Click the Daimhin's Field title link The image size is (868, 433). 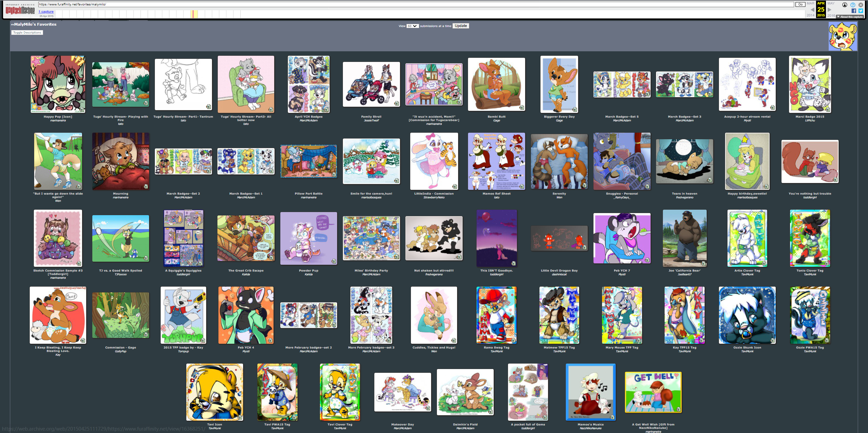tap(465, 424)
